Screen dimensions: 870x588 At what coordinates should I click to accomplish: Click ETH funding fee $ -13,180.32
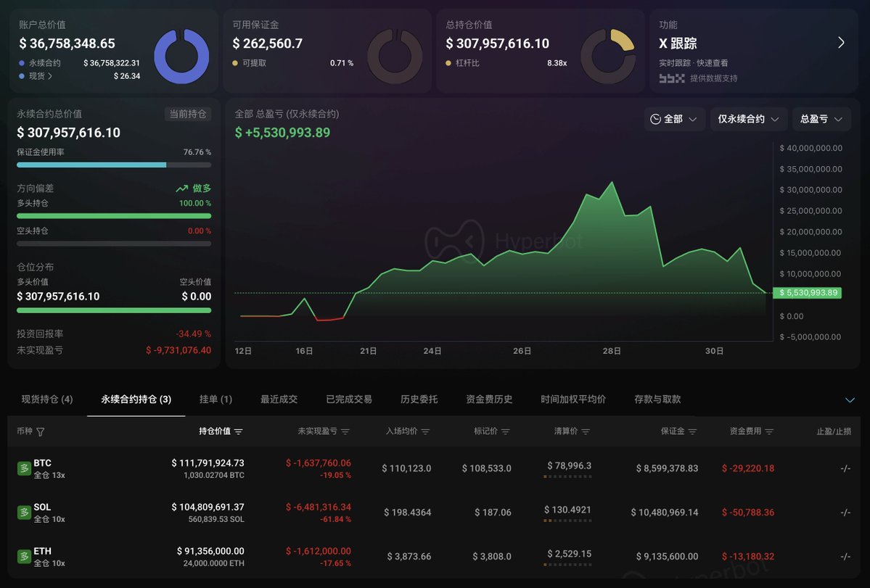748,556
